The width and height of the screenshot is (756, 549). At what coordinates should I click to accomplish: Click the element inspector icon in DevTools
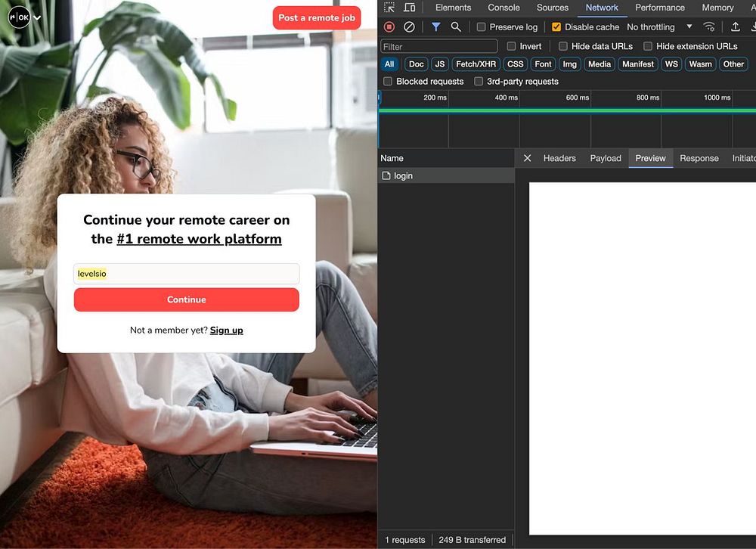coord(389,8)
